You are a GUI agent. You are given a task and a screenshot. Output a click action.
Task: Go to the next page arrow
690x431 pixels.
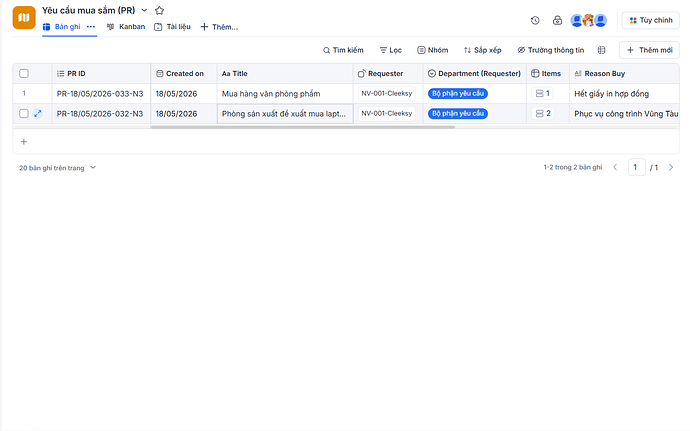pyautogui.click(x=671, y=167)
